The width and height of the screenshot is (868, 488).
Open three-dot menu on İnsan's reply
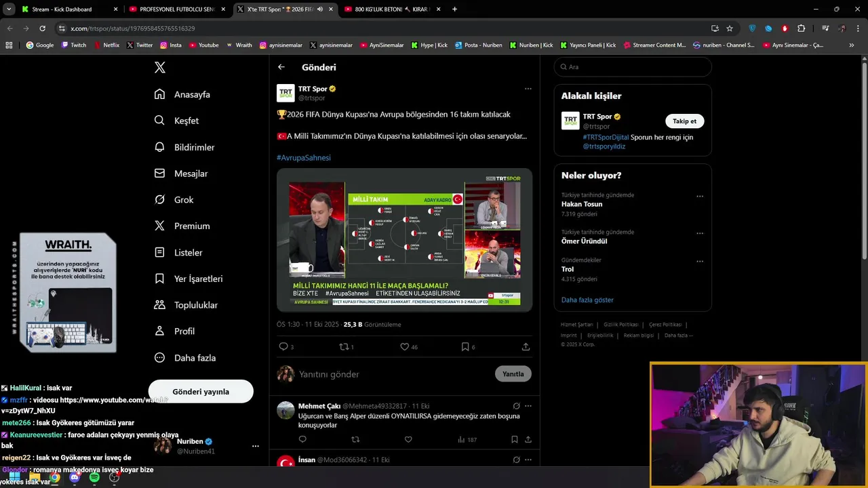click(x=528, y=460)
